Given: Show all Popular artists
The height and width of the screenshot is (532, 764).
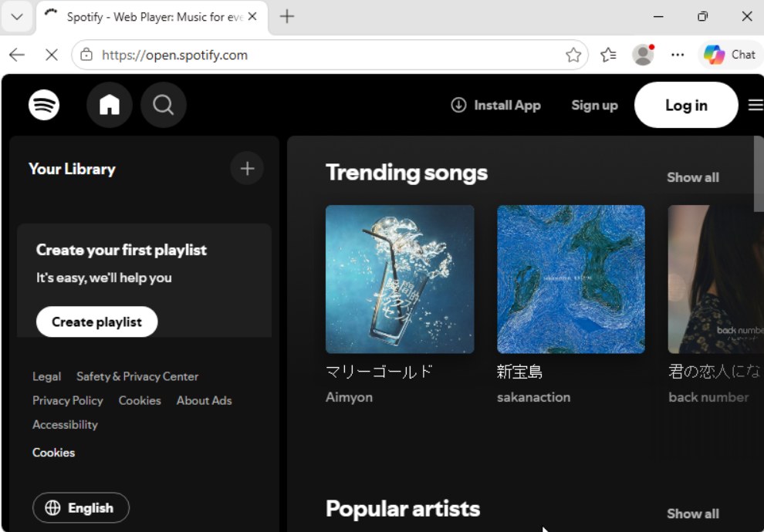Looking at the screenshot, I should pos(692,513).
